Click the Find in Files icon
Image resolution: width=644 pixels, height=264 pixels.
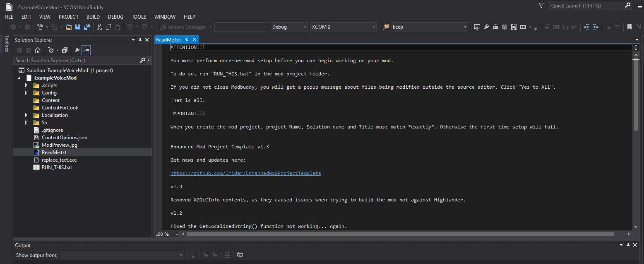pos(386,27)
